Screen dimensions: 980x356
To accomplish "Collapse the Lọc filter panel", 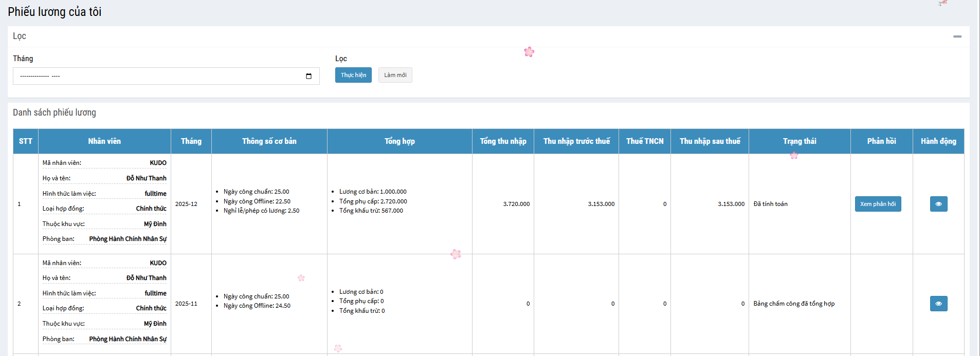I will pyautogui.click(x=957, y=36).
